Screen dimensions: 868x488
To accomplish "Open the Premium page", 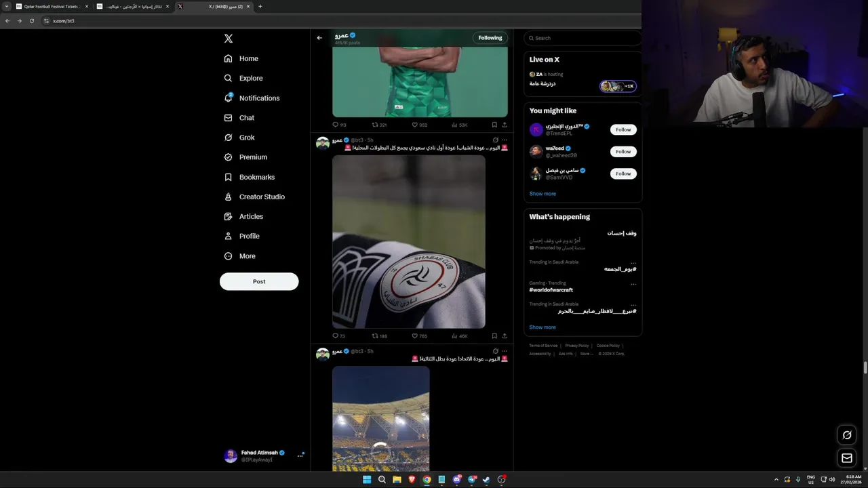I will [245, 157].
